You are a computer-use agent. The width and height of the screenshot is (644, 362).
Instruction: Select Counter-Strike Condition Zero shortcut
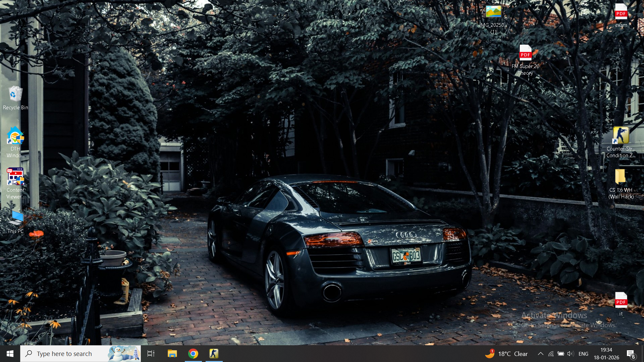(621, 136)
